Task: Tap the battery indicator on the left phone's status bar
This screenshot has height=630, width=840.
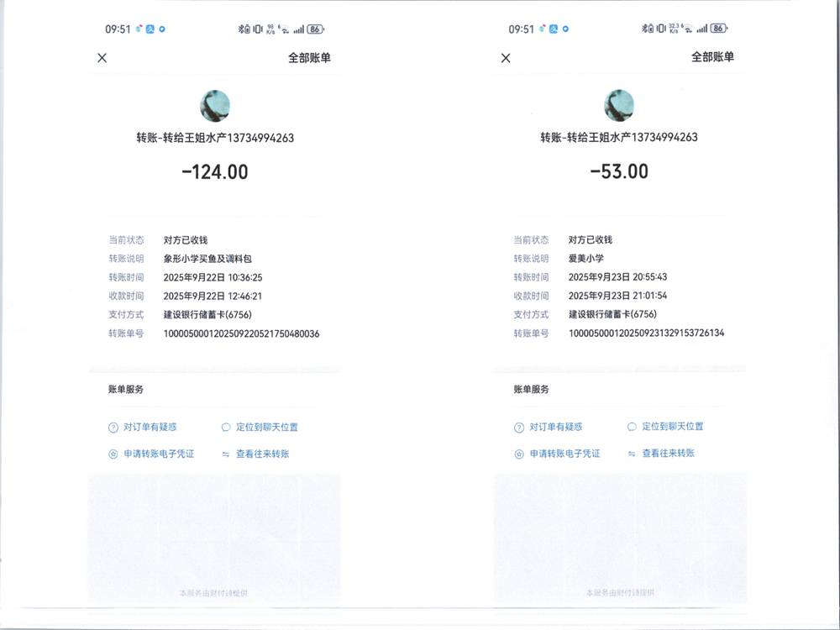Action: tap(315, 29)
